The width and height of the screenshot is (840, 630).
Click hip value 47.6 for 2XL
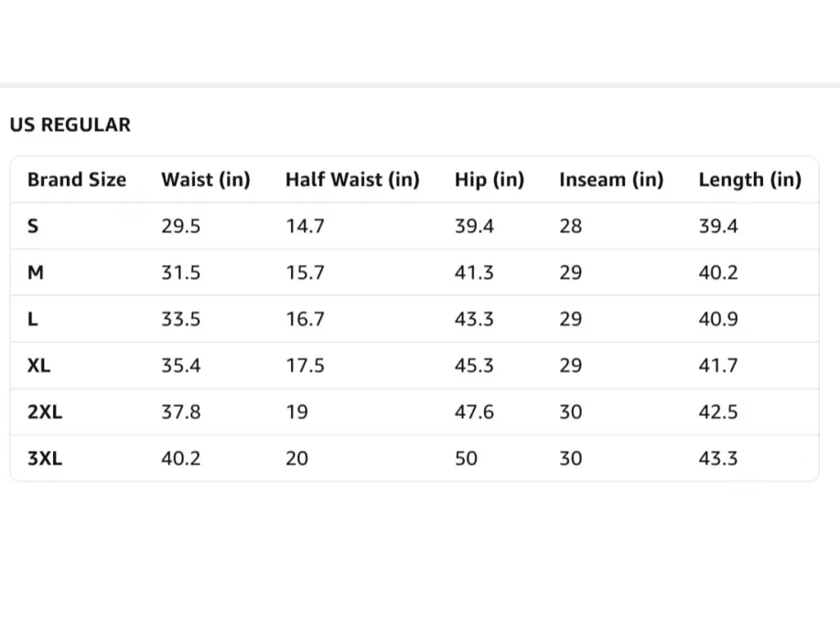(x=474, y=412)
